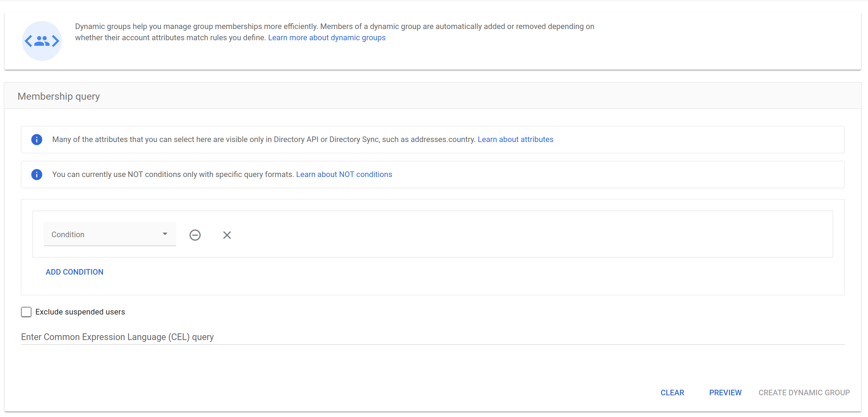Click the dynamic groups people icon
The height and width of the screenshot is (417, 868).
[x=42, y=41]
